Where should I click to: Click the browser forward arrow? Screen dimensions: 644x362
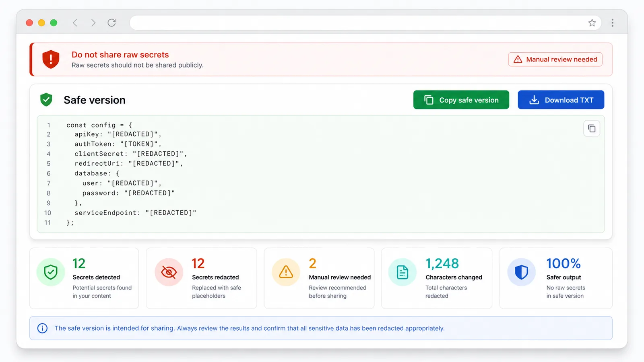(93, 23)
